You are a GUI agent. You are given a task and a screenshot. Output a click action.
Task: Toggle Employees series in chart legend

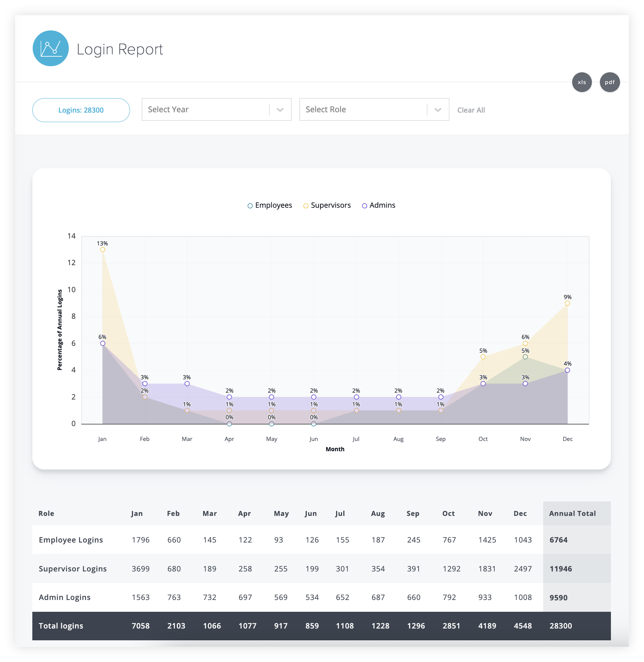point(270,205)
